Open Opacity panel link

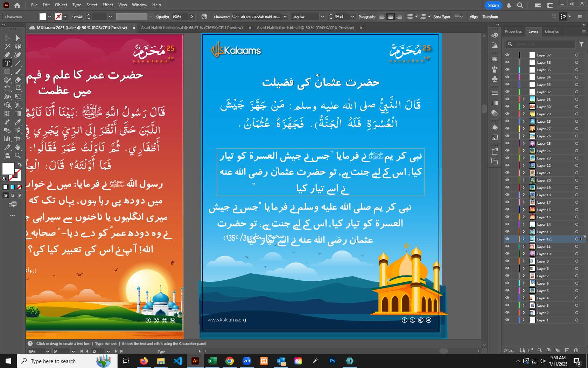coord(162,17)
